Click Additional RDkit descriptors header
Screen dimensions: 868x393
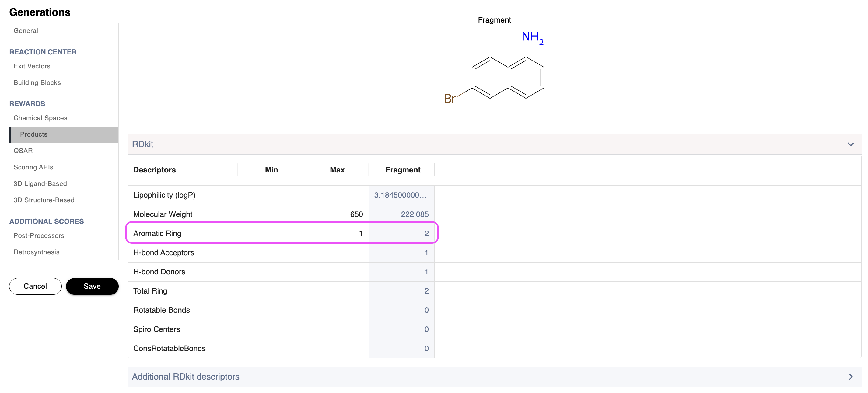tap(494, 377)
